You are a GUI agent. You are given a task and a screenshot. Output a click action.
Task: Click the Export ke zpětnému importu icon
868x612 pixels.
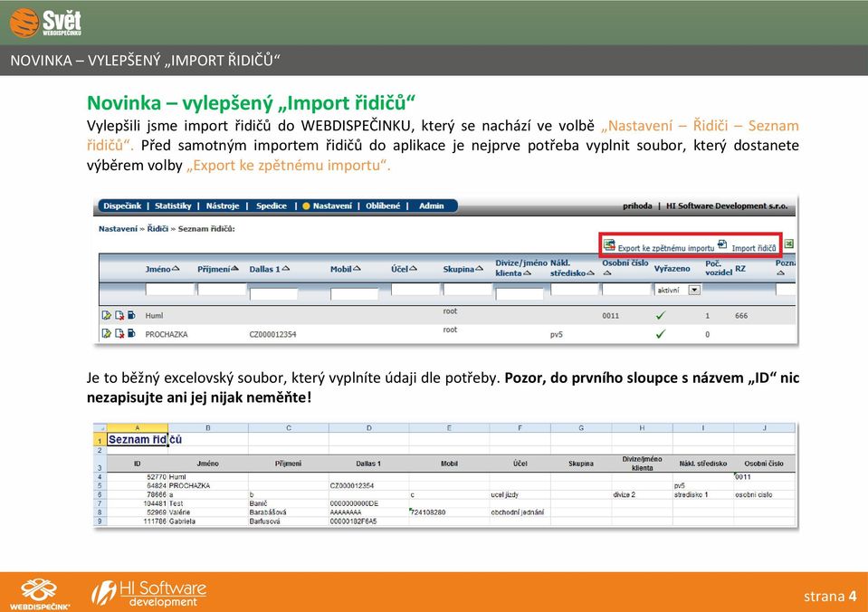point(609,244)
